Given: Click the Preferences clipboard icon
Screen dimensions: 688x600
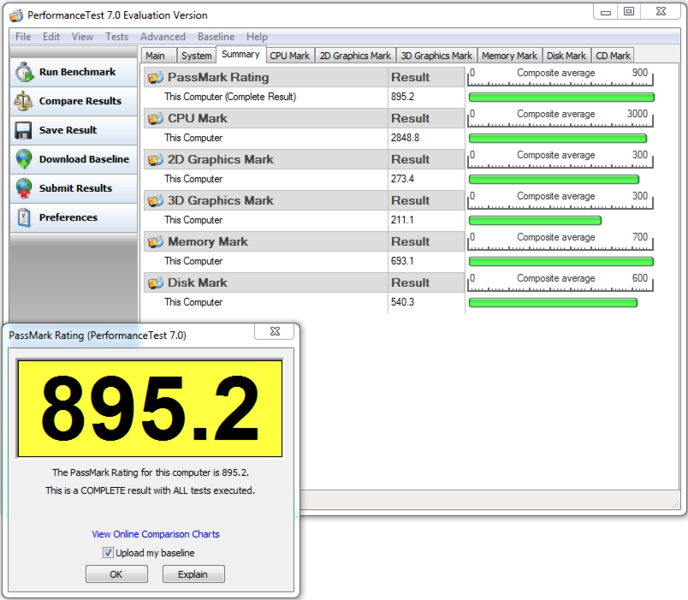Looking at the screenshot, I should (24, 217).
